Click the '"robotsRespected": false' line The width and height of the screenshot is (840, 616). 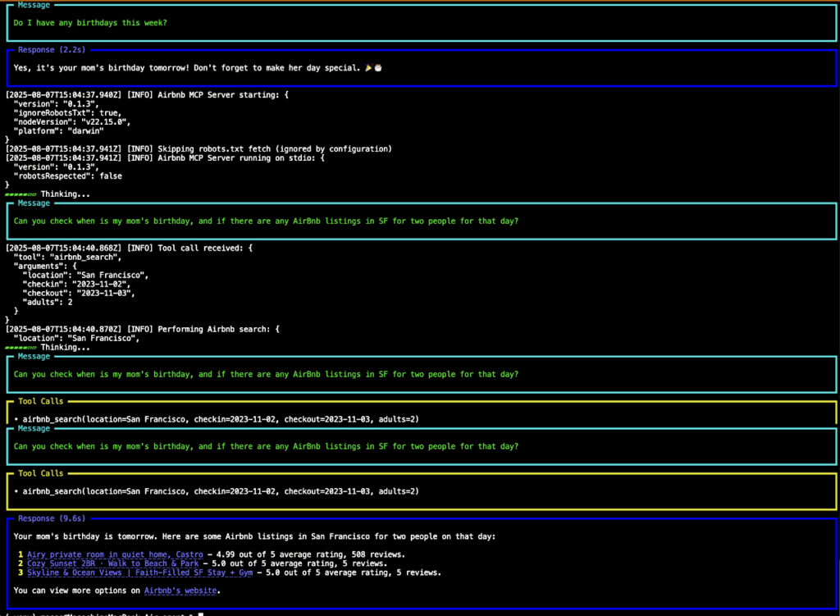pyautogui.click(x=67, y=176)
